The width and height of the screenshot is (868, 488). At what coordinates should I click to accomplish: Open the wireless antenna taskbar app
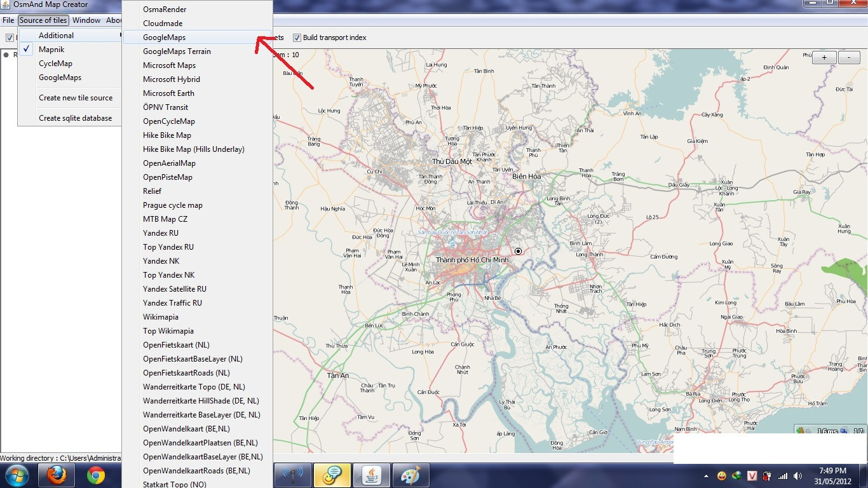point(293,475)
